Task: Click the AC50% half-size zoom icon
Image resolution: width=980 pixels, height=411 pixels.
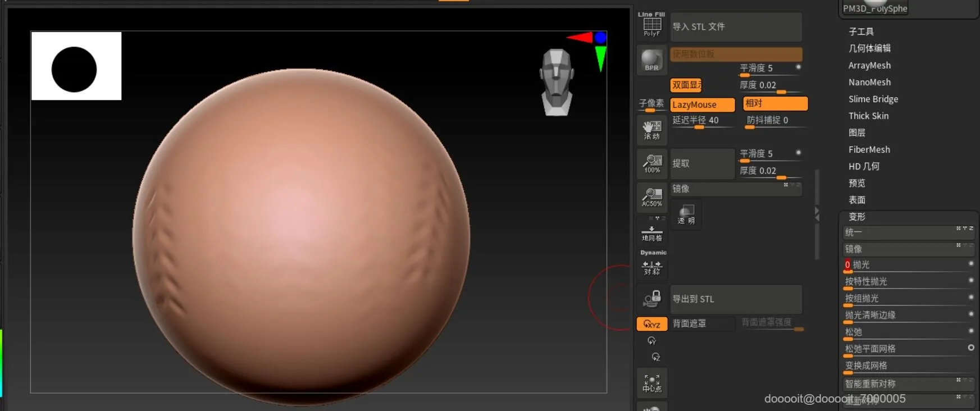Action: 651,197
